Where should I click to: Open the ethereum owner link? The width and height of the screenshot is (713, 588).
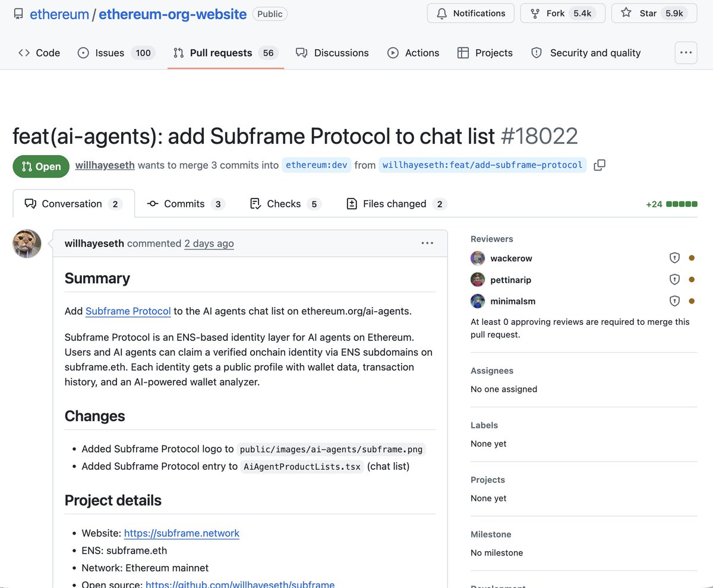[59, 14]
